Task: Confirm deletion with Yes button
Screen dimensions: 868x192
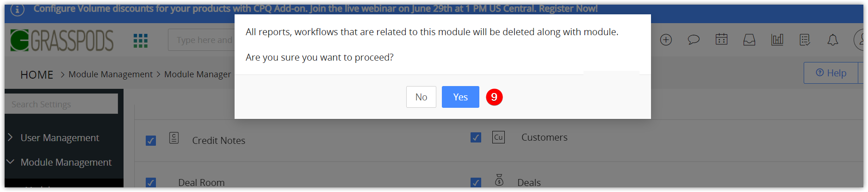Action: pyautogui.click(x=460, y=97)
